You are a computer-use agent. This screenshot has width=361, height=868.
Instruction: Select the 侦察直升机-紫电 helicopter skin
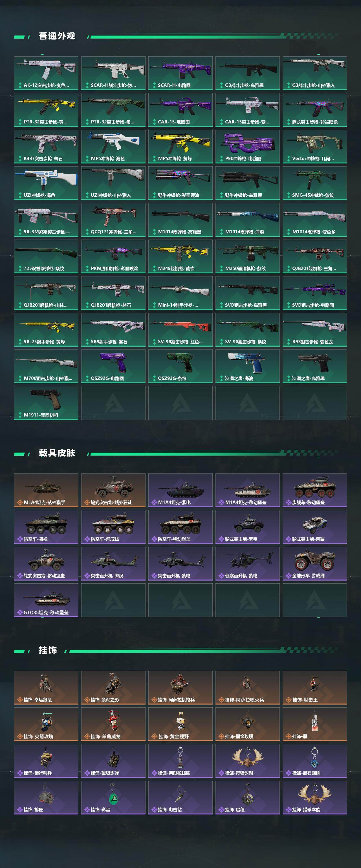tap(247, 563)
